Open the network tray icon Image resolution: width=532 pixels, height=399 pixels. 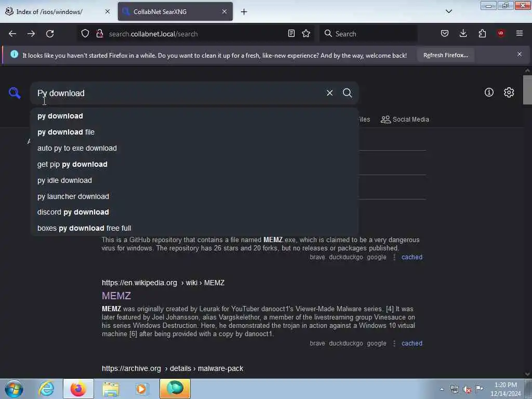(x=454, y=390)
